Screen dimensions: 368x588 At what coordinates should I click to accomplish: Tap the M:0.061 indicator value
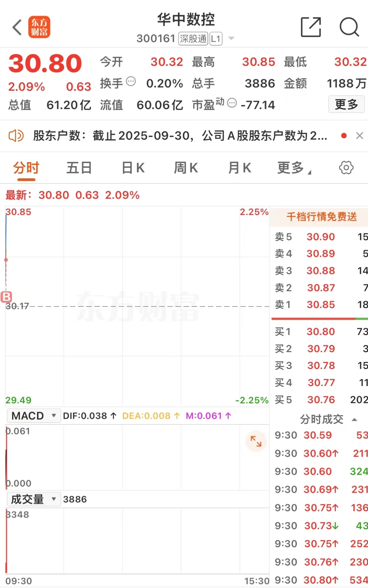[208, 416]
